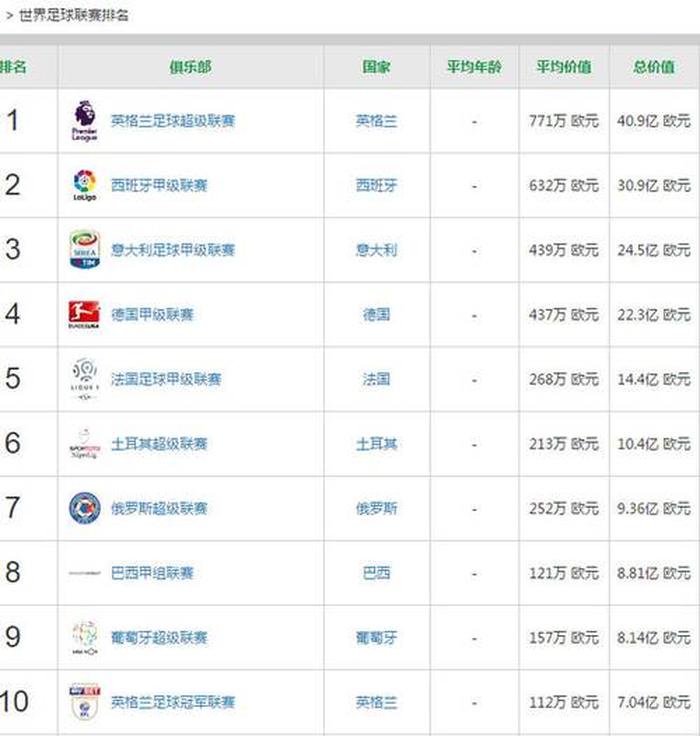Open the 巴西甲组联赛 league link

152,573
